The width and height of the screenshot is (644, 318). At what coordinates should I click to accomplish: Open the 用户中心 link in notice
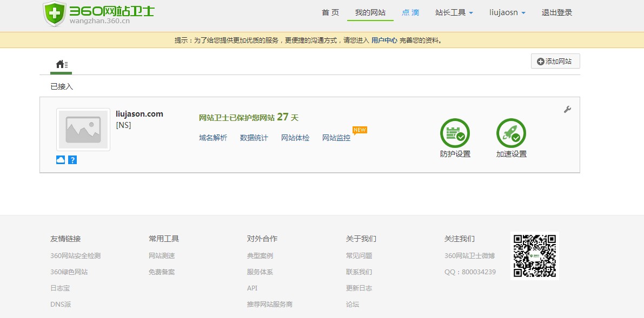coord(384,40)
